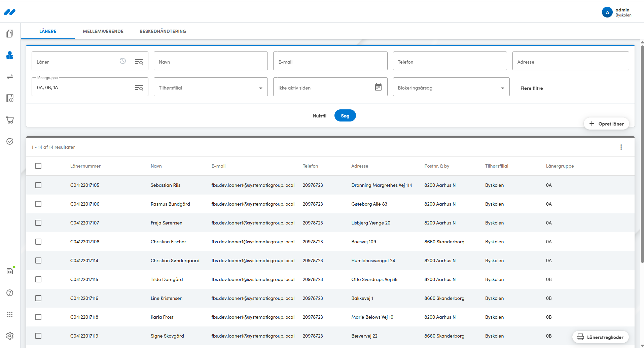644x348 pixels.
Task: Select the checkbox for Sebastian Riis
Action: 38,185
